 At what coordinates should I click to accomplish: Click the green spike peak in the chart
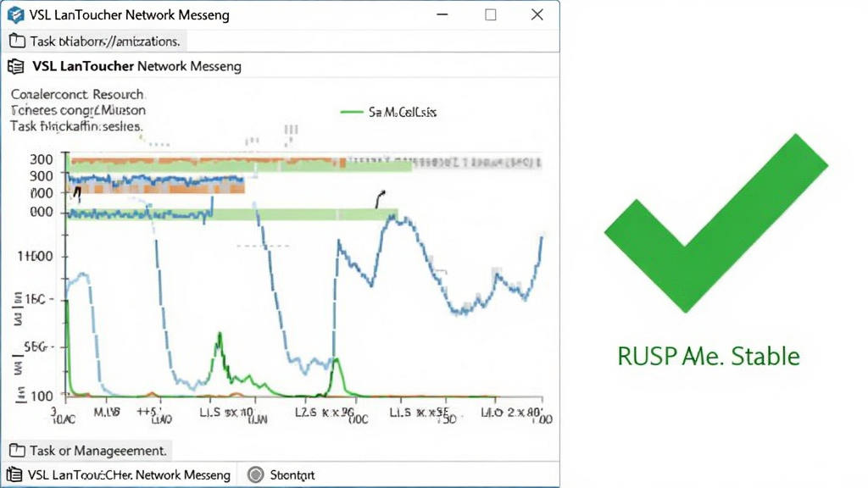tap(220, 335)
